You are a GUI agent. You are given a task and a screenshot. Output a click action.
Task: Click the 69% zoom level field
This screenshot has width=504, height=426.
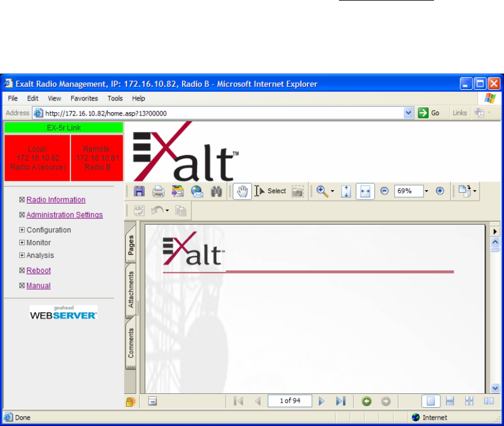point(409,191)
